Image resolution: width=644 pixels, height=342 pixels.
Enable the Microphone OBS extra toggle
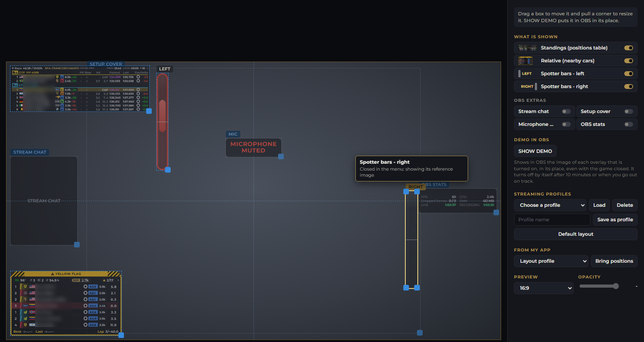click(x=566, y=124)
